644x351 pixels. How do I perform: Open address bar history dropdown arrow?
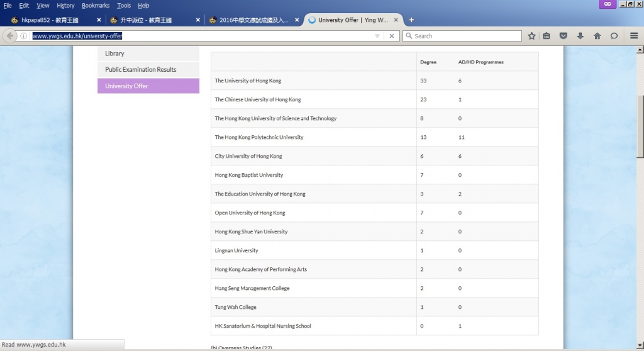click(377, 36)
